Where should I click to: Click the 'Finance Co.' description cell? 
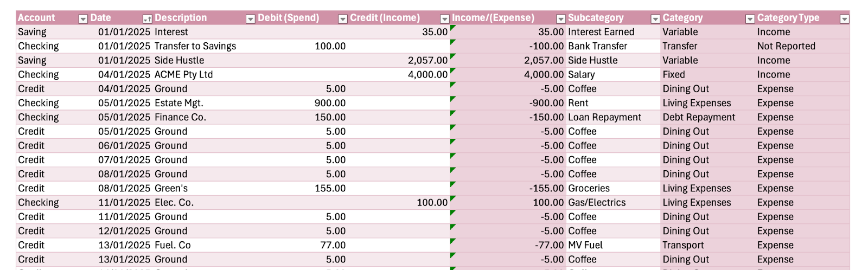point(205,117)
